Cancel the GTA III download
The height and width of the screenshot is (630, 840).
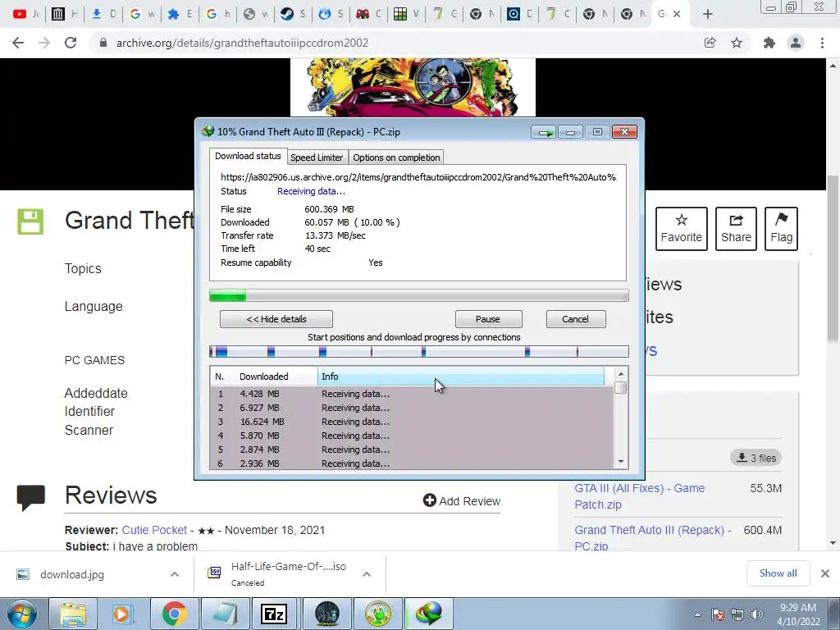click(575, 319)
